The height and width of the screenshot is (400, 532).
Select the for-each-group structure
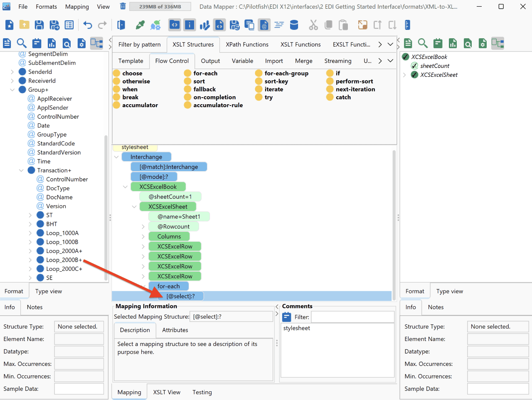pos(282,73)
